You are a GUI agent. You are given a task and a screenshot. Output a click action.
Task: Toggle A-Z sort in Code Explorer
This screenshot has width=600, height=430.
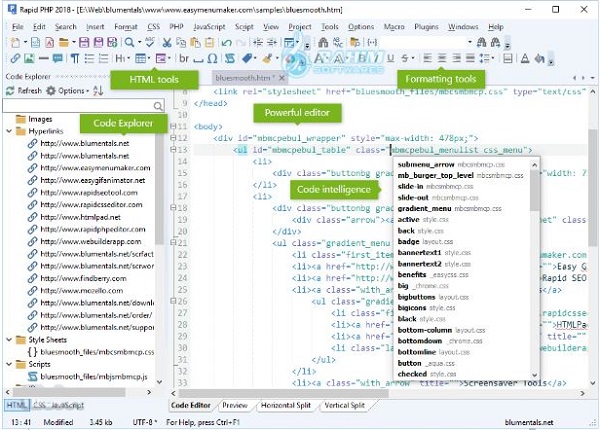(x=98, y=91)
